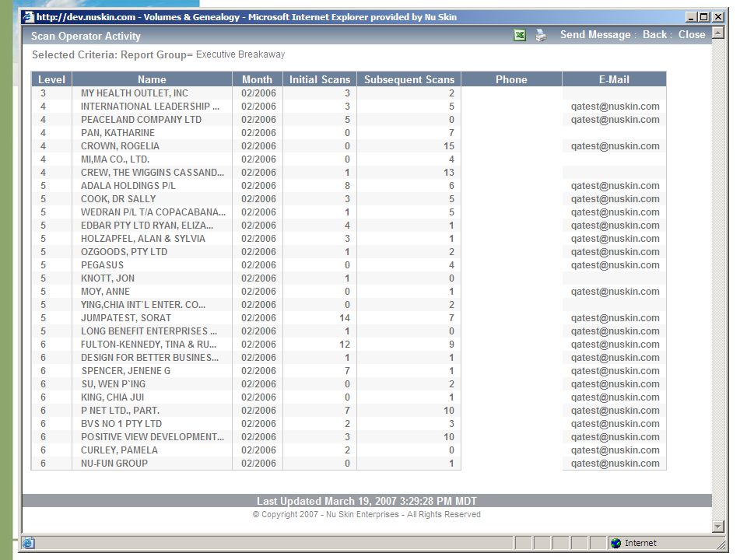This screenshot has width=747, height=560.
Task: Select PEACELAND COMPANY LTD name
Action: (141, 120)
